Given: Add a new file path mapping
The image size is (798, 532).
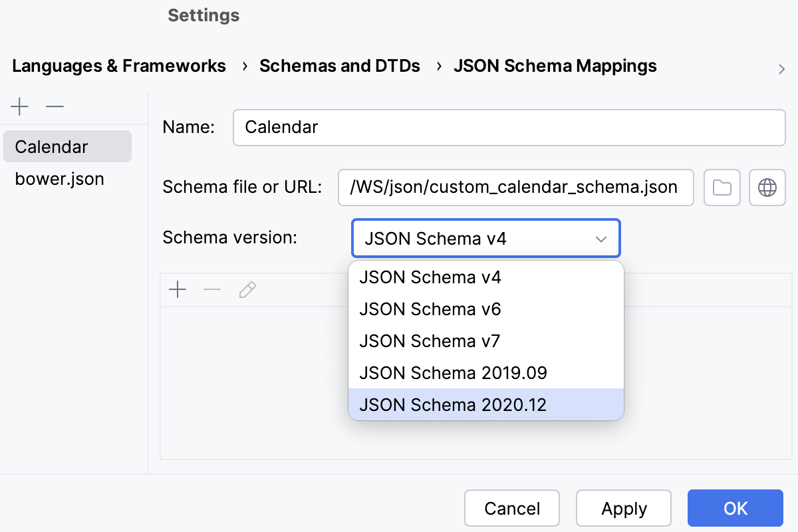Looking at the screenshot, I should pyautogui.click(x=178, y=289).
